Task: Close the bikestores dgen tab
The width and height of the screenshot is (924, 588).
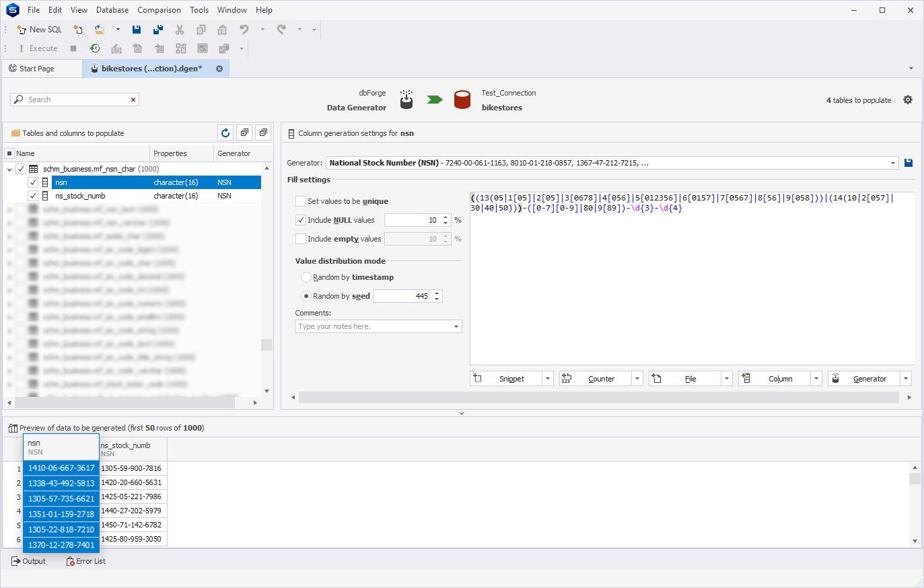Action: point(219,69)
